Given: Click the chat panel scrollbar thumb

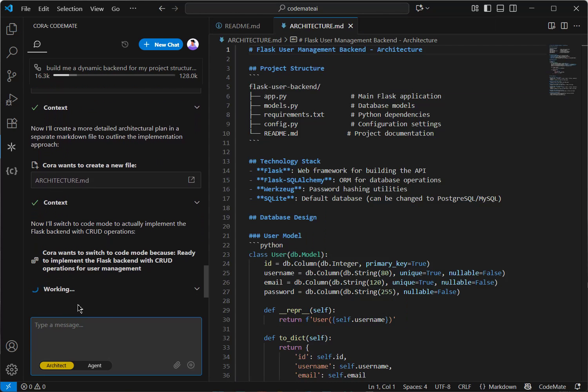Looking at the screenshot, I should coord(206,282).
